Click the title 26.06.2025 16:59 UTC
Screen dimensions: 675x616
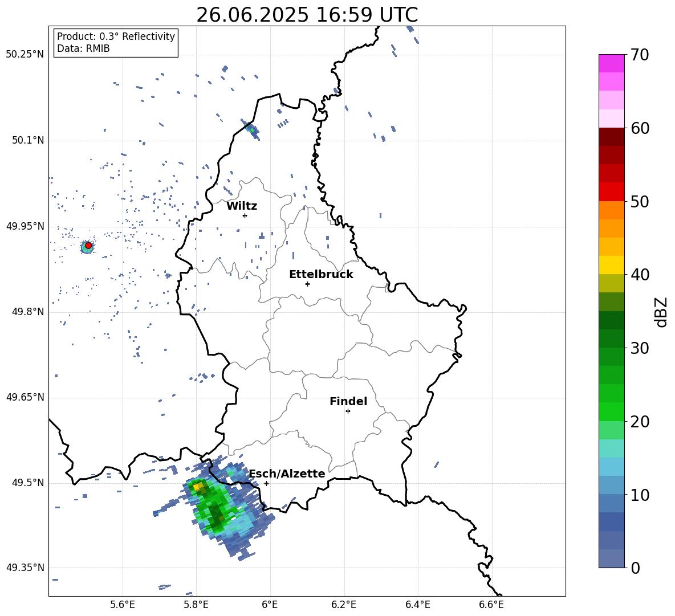[x=307, y=15]
